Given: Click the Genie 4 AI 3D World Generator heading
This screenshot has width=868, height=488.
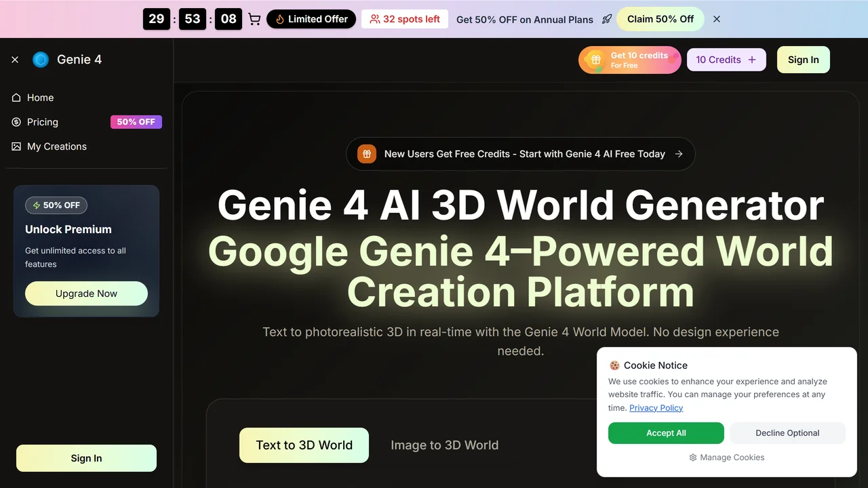Looking at the screenshot, I should coord(521,205).
